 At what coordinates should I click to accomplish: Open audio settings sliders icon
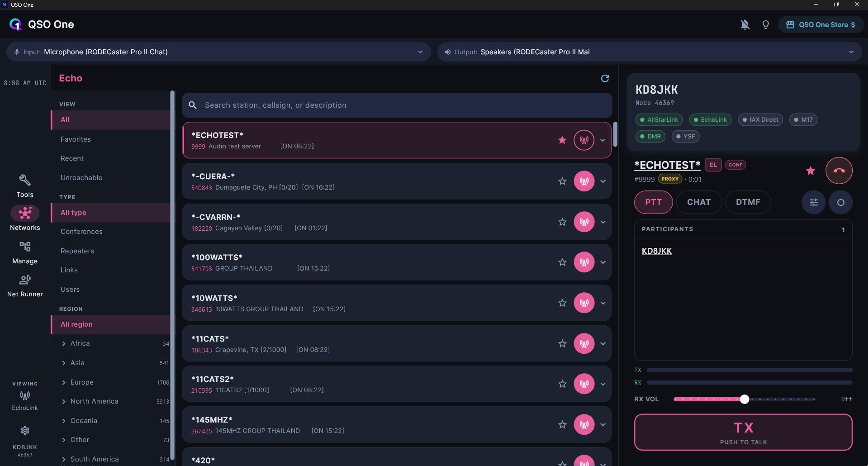(813, 202)
